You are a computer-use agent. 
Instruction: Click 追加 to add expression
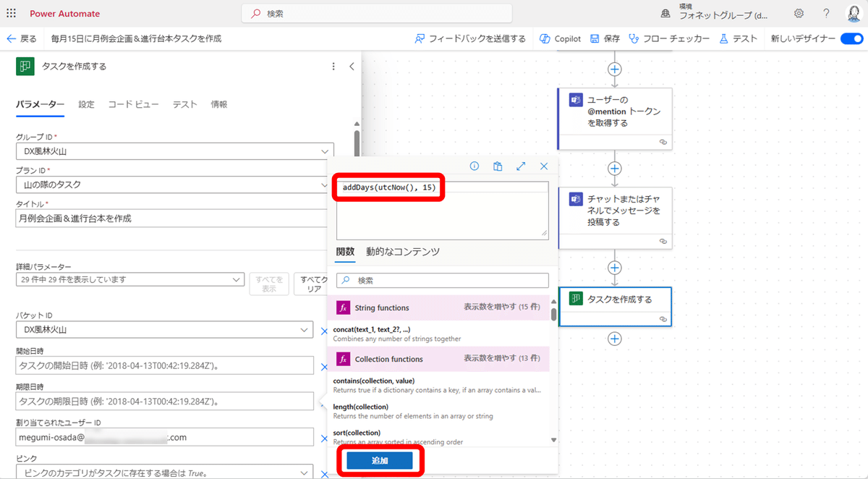[380, 461]
